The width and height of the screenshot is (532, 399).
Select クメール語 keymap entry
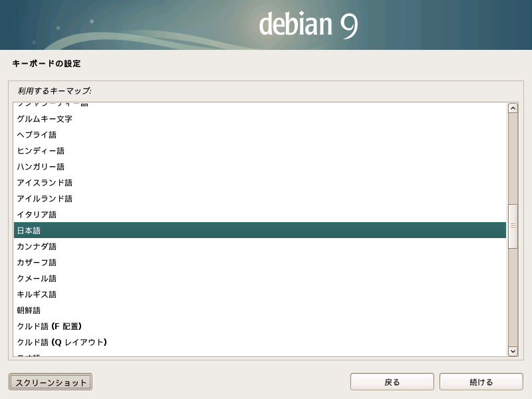(x=37, y=279)
